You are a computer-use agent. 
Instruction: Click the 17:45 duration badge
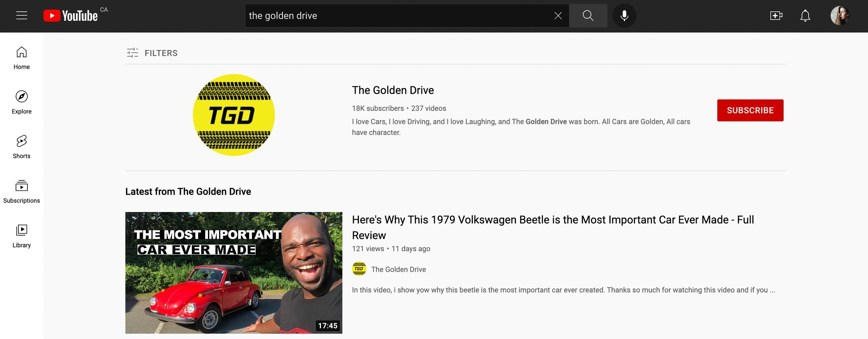(x=327, y=325)
